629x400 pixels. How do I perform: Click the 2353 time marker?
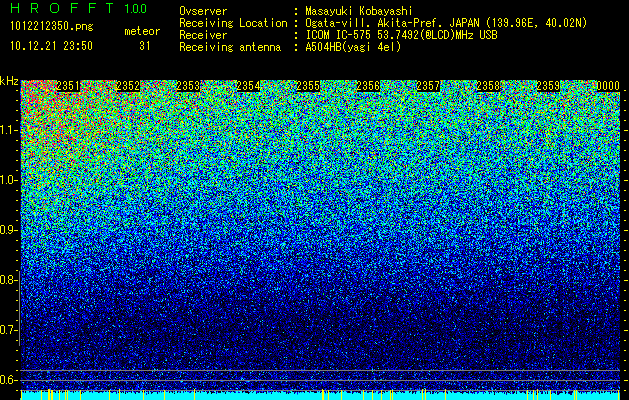[x=188, y=86]
